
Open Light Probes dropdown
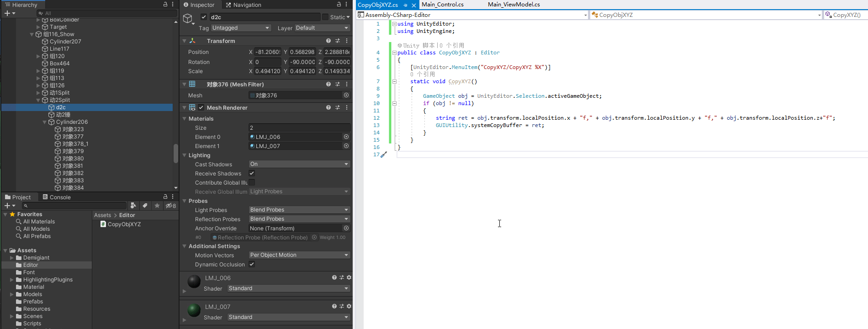pyautogui.click(x=299, y=210)
